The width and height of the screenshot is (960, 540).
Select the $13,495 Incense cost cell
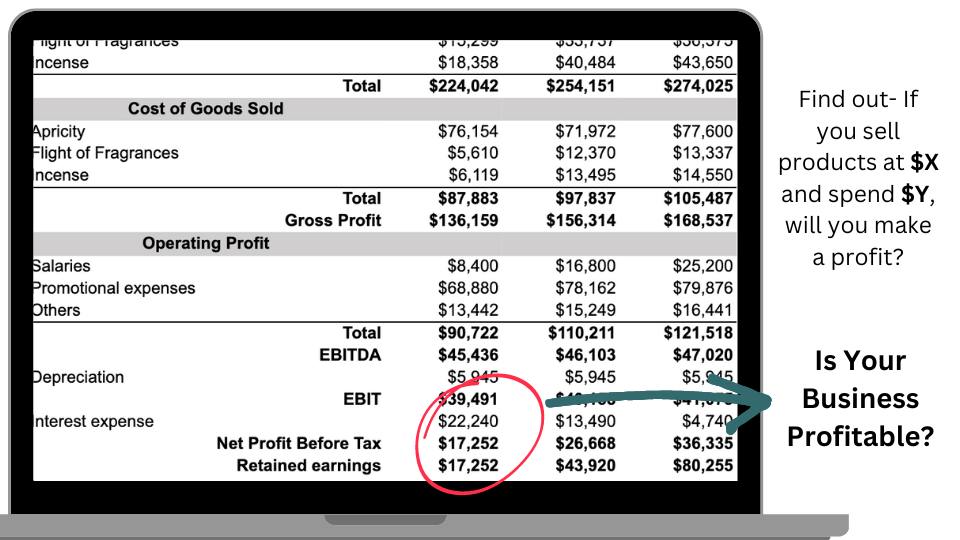[x=585, y=175]
